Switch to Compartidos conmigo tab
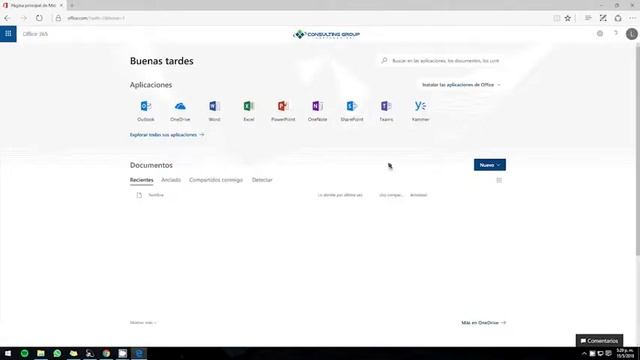The width and height of the screenshot is (640, 360). pyautogui.click(x=216, y=180)
